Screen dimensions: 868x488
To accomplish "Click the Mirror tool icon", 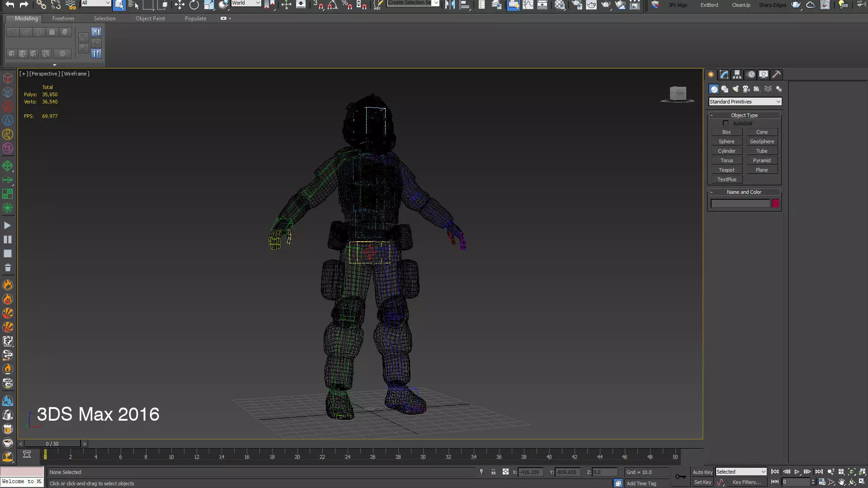I will pyautogui.click(x=450, y=5).
